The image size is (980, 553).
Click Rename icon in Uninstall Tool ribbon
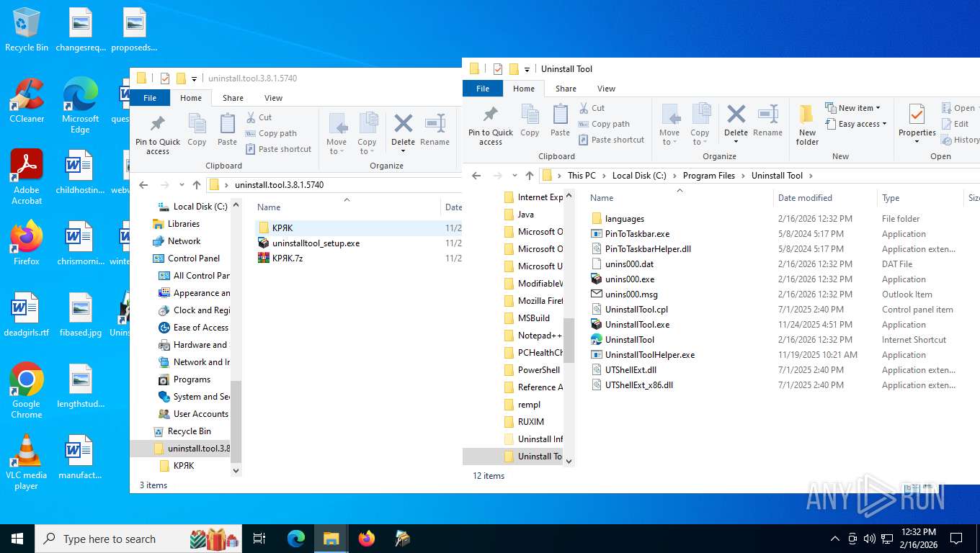(767, 120)
